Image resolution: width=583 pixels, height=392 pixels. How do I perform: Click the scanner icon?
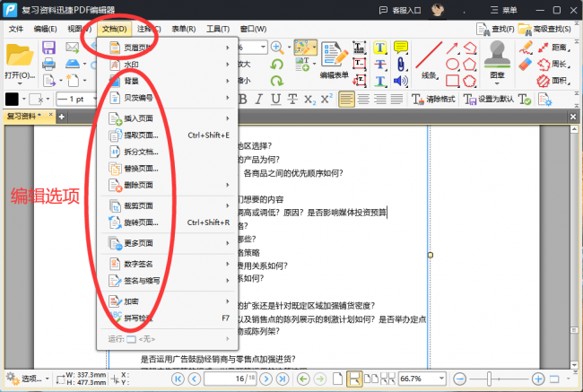73,64
